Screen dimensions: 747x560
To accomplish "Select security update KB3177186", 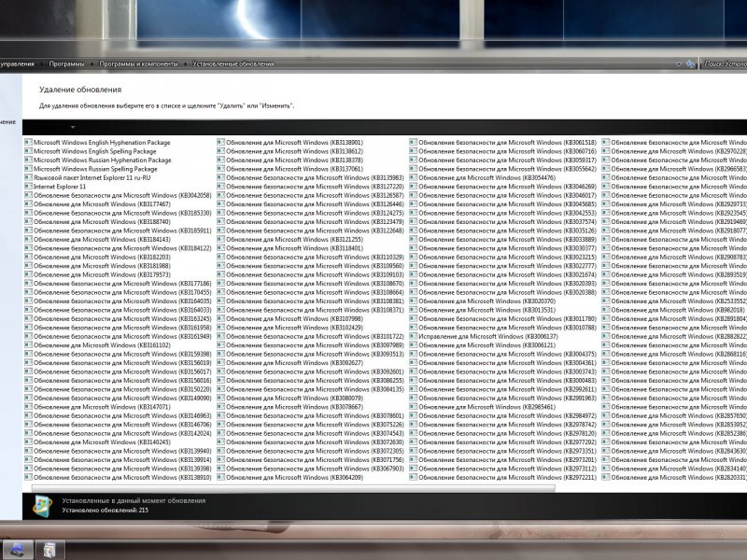I will (x=119, y=284).
